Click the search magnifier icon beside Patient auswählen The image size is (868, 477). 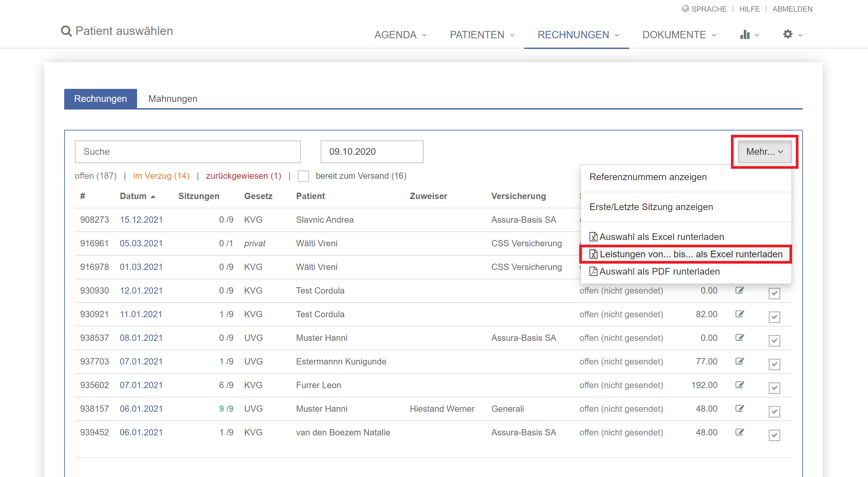pos(66,31)
